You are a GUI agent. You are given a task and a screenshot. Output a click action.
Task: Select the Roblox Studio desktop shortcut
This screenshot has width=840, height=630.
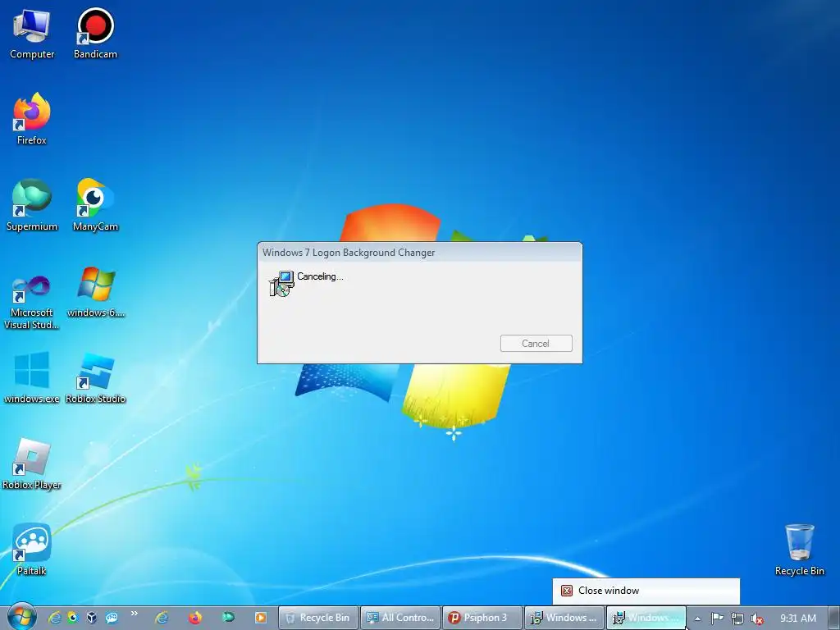95,378
